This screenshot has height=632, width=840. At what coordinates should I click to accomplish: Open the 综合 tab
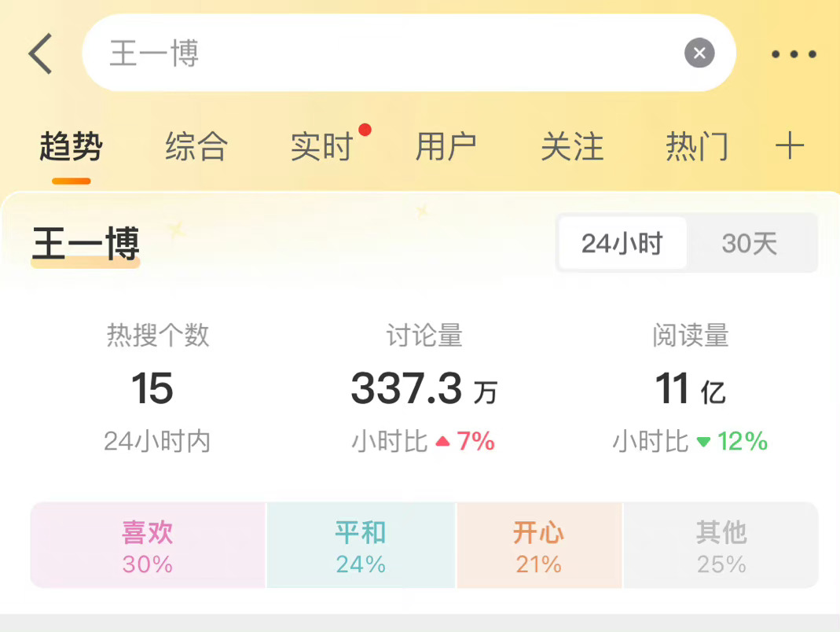click(196, 147)
